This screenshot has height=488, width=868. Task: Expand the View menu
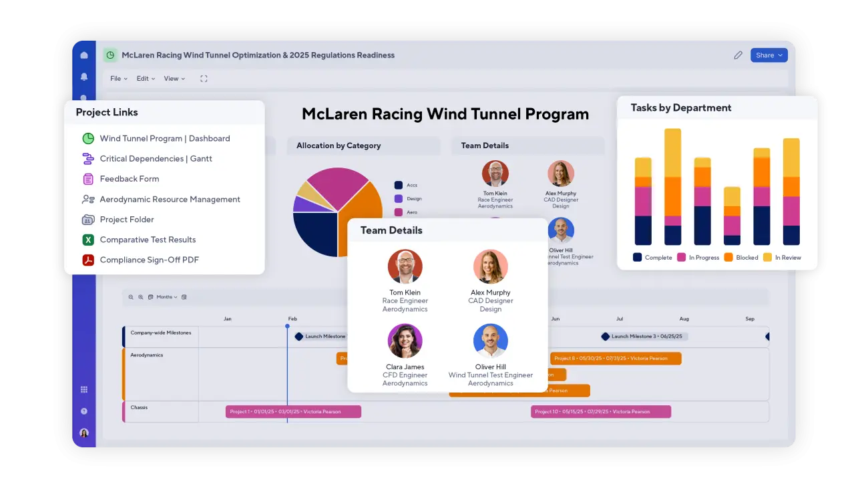174,79
